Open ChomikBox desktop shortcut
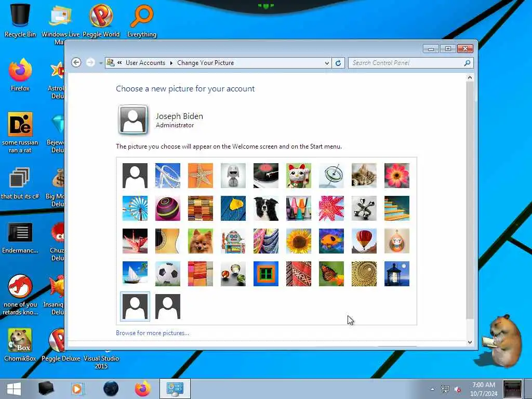Image resolution: width=532 pixels, height=399 pixels. pyautogui.click(x=20, y=344)
